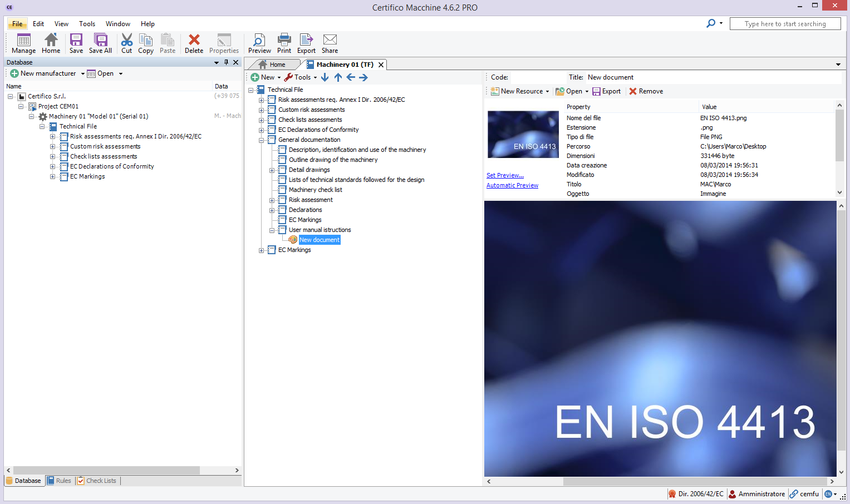The width and height of the screenshot is (850, 504).
Task: Close the Machinery 01 (TF) tab
Action: pyautogui.click(x=381, y=65)
